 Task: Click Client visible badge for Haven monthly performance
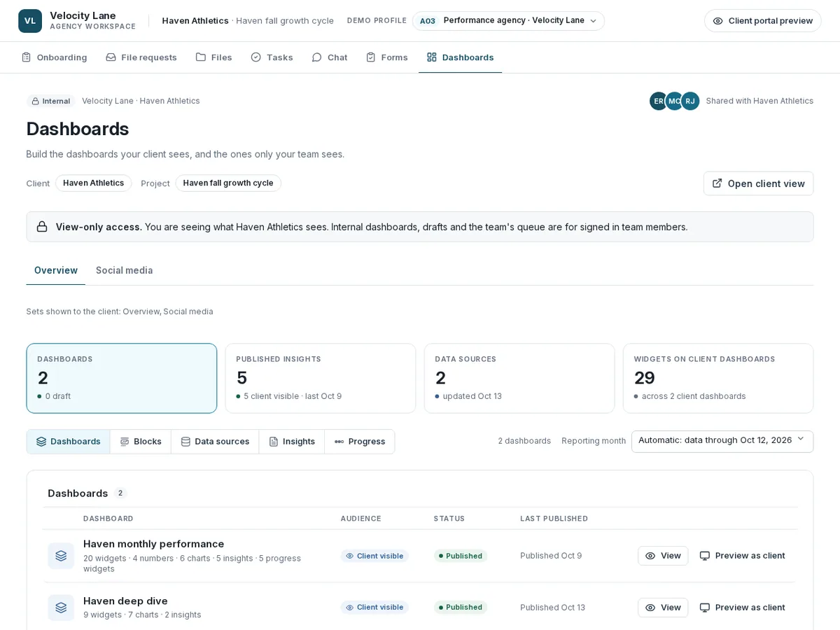(x=374, y=556)
